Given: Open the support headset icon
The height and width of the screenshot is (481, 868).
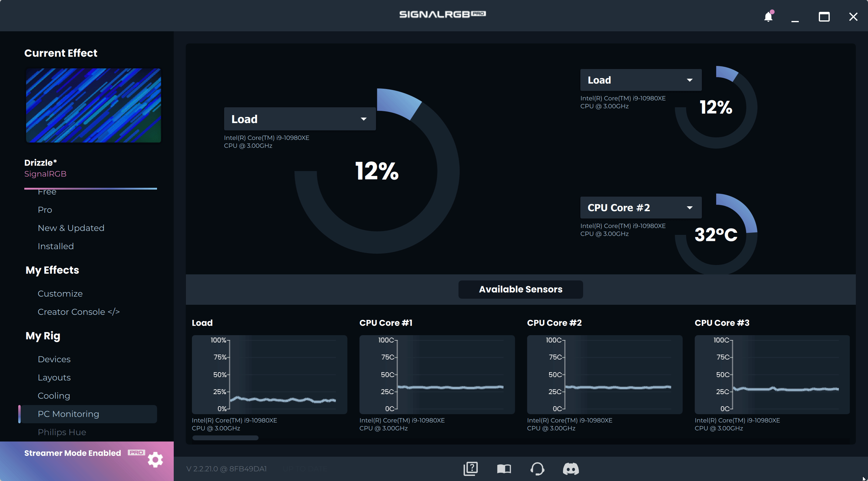Looking at the screenshot, I should pos(537,469).
